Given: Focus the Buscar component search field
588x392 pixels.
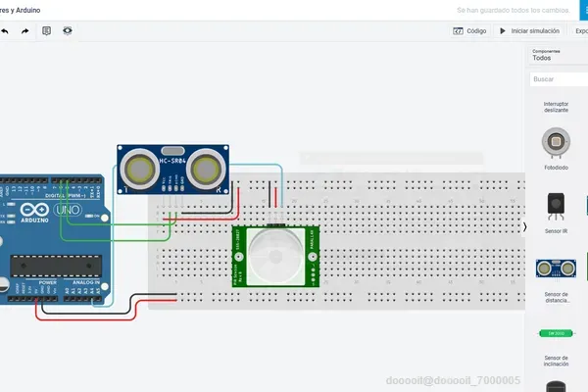Looking at the screenshot, I should pyautogui.click(x=559, y=79).
